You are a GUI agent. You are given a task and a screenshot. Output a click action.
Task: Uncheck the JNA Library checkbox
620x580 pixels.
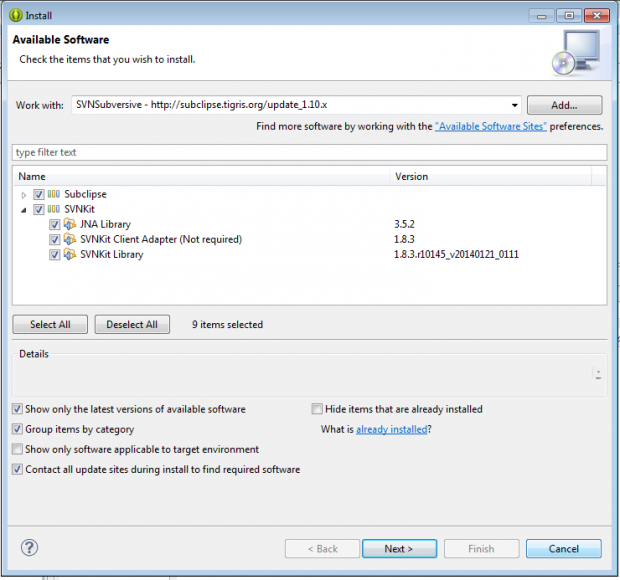point(55,225)
